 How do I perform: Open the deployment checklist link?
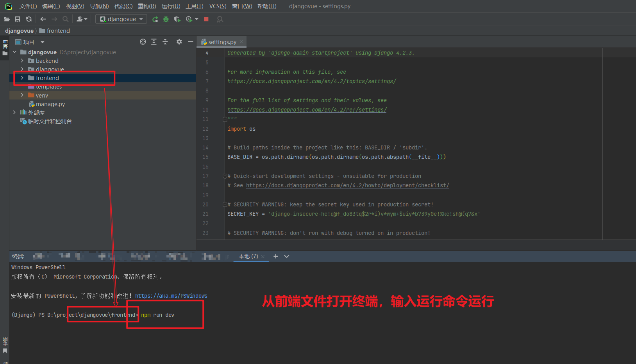[x=347, y=185]
